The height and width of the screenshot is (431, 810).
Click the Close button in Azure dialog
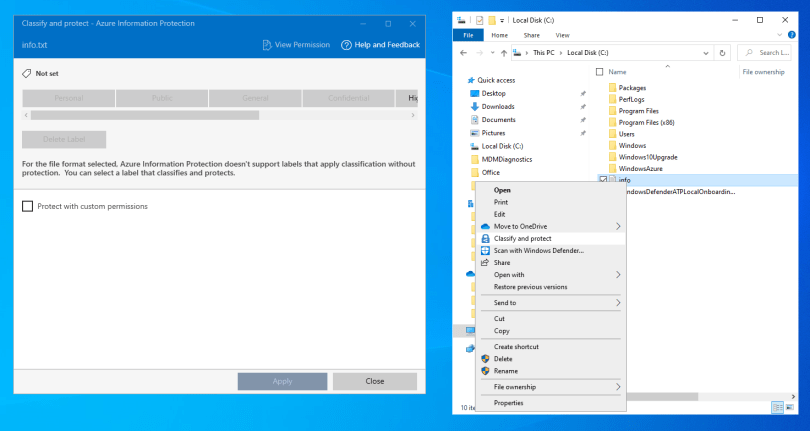(x=374, y=381)
